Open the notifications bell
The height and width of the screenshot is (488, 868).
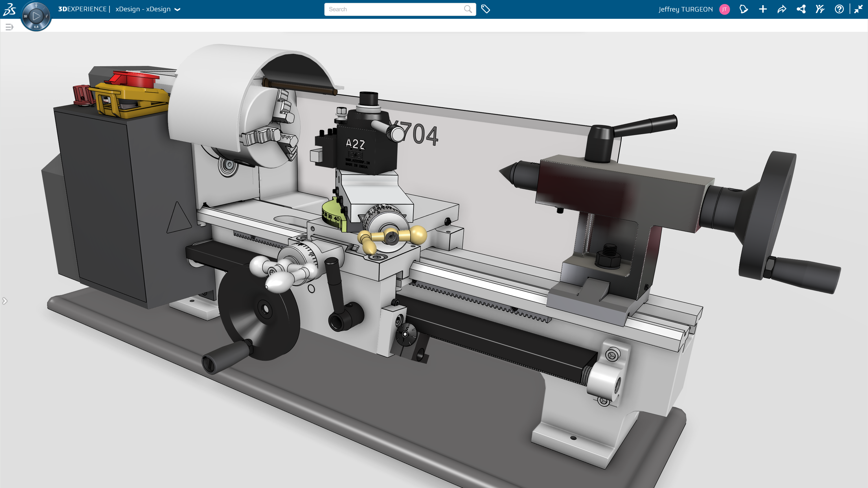744,9
